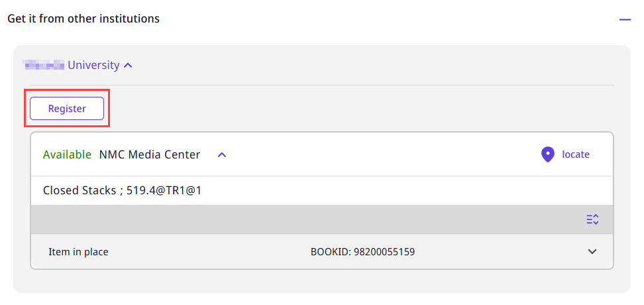Click the University institution name link
644x305 pixels.
93,65
